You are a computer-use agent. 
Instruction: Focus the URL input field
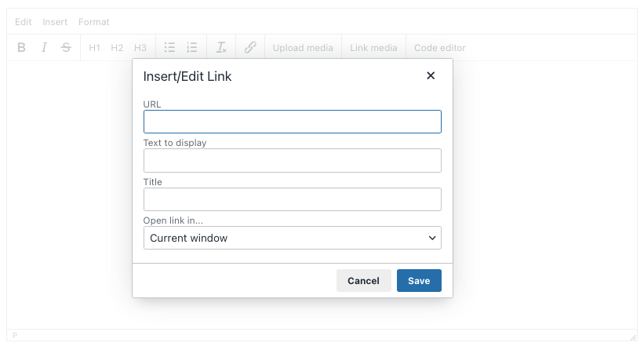coord(292,122)
